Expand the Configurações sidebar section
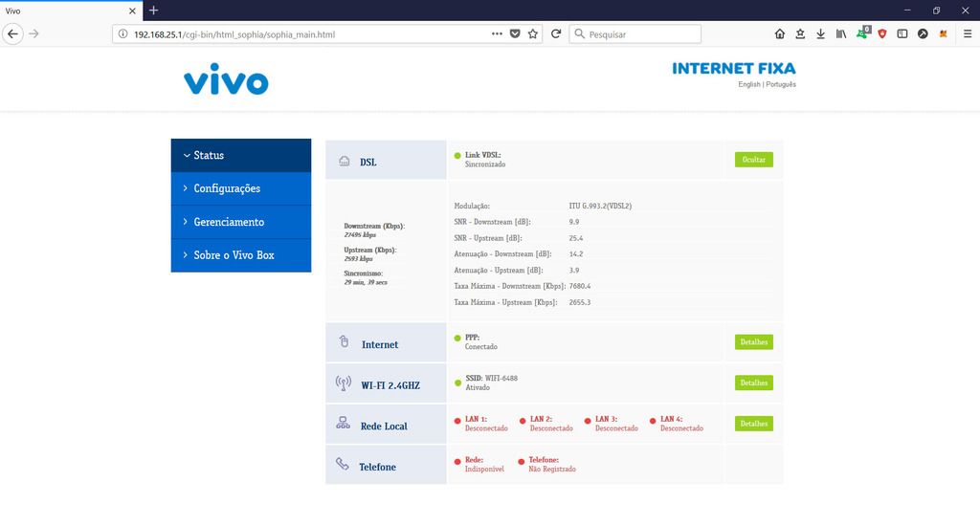 tap(240, 188)
